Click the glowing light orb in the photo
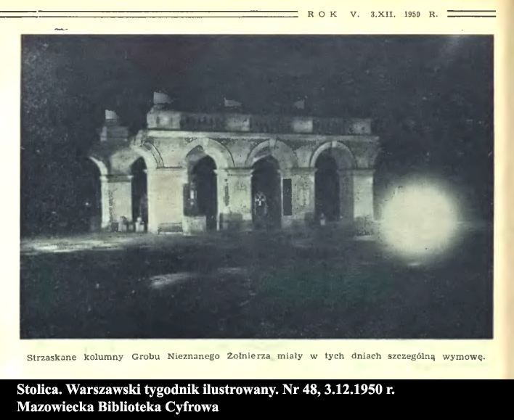 coord(420,218)
